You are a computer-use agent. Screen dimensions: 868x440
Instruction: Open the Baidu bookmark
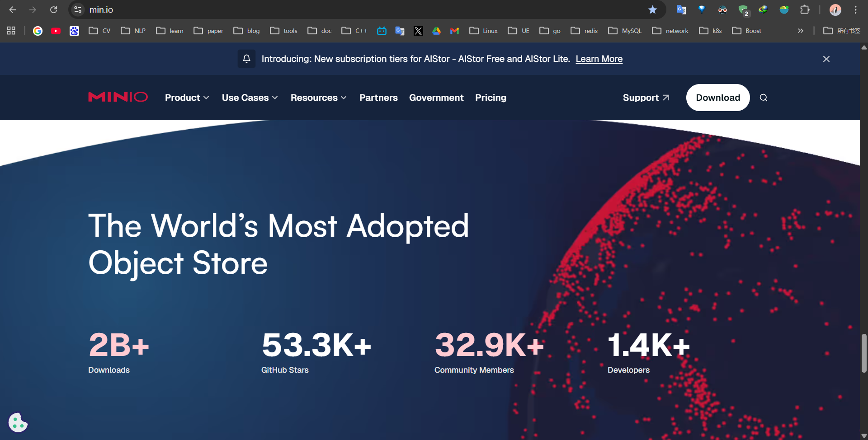pos(74,31)
